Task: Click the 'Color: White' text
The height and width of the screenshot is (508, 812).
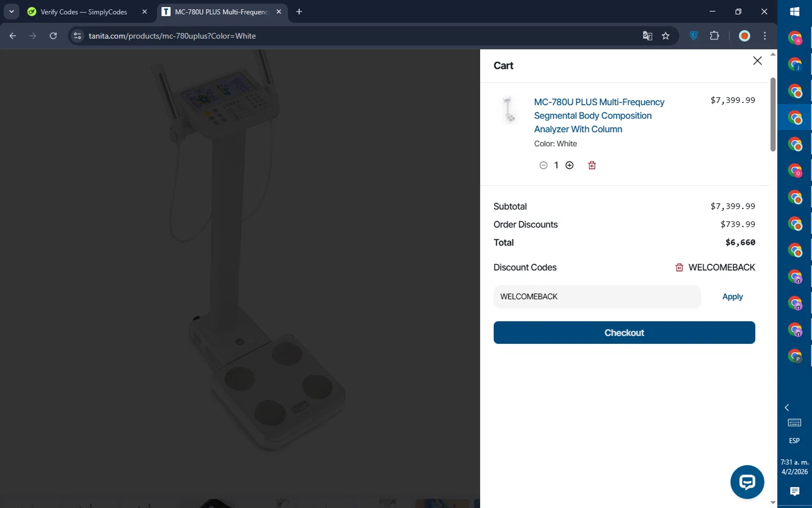Action: tap(555, 144)
